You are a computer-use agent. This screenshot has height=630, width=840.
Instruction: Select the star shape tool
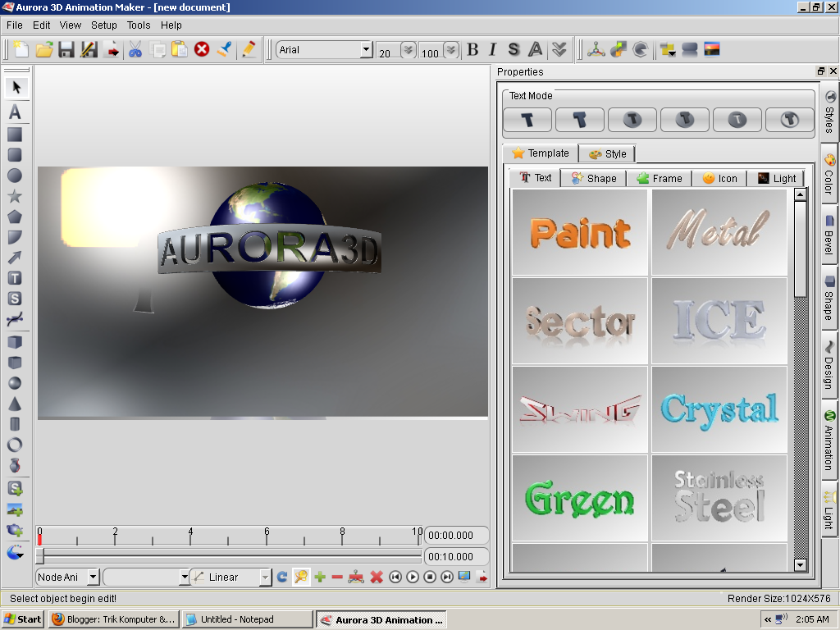point(15,197)
